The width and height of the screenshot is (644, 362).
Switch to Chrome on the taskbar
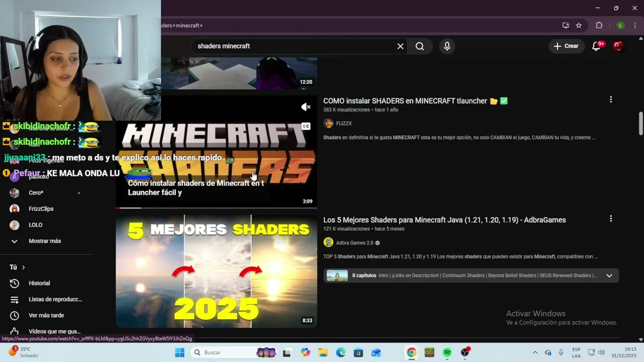[412, 352]
